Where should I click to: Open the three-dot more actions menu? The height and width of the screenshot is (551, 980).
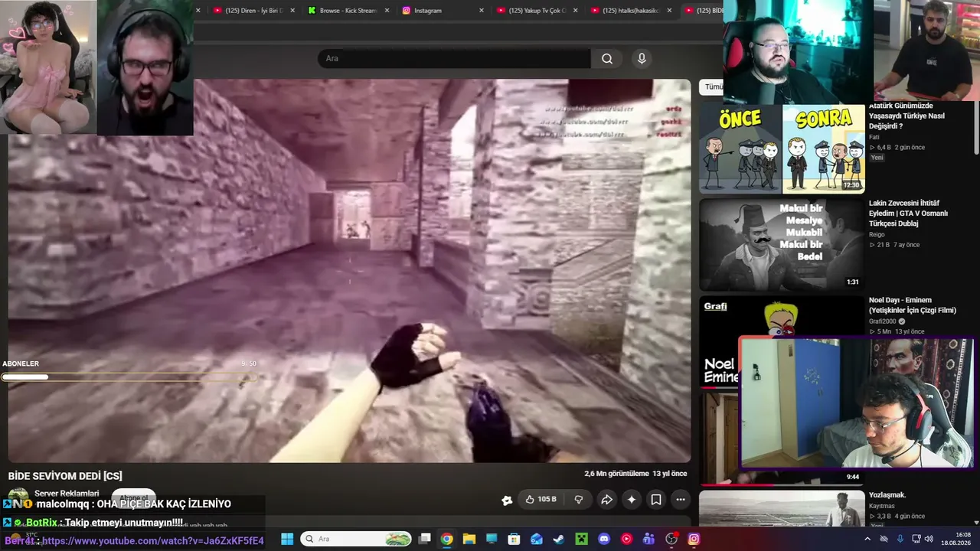point(681,500)
